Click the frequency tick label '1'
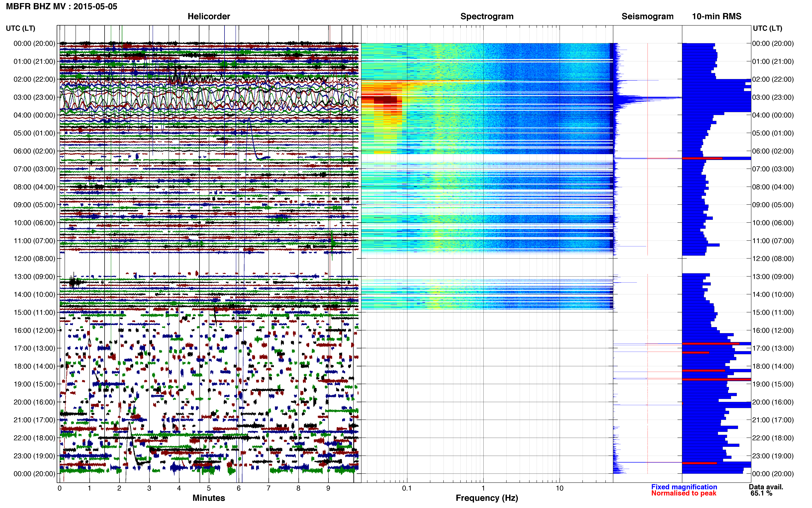 [x=483, y=488]
